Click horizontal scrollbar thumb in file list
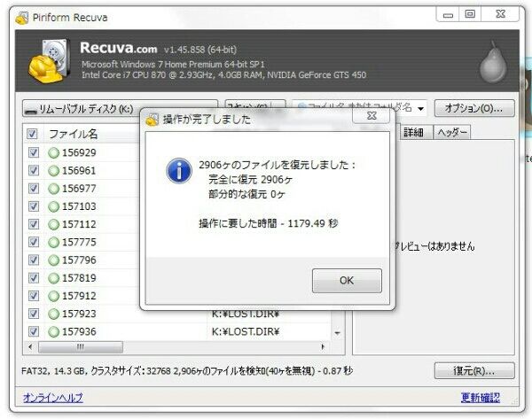The width and height of the screenshot is (532, 419). 81,346
